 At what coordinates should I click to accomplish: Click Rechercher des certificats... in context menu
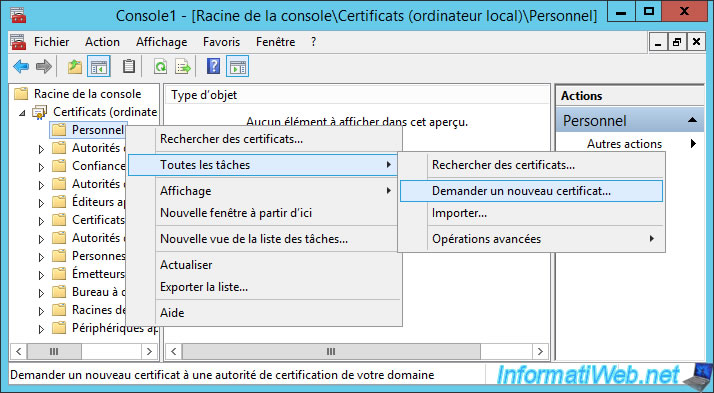[264, 139]
